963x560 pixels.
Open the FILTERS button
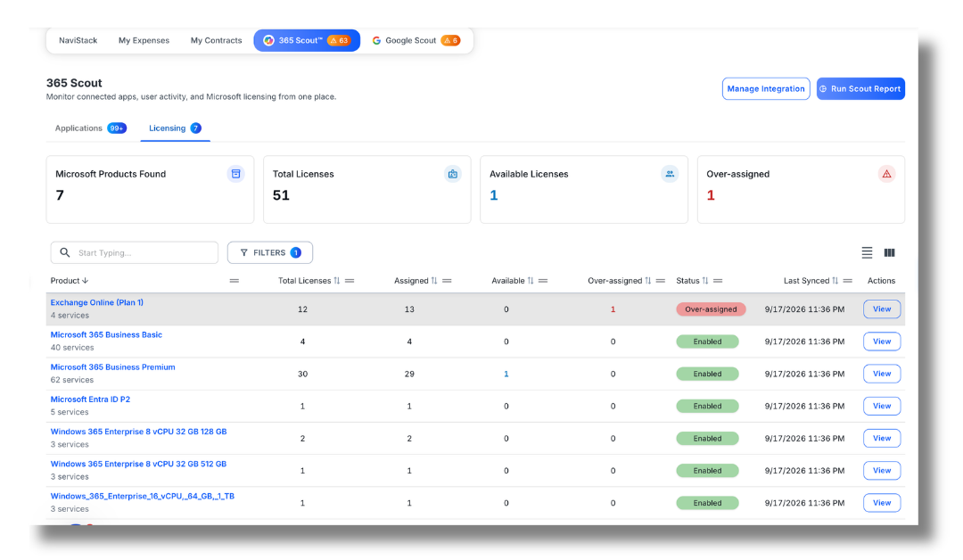[269, 252]
